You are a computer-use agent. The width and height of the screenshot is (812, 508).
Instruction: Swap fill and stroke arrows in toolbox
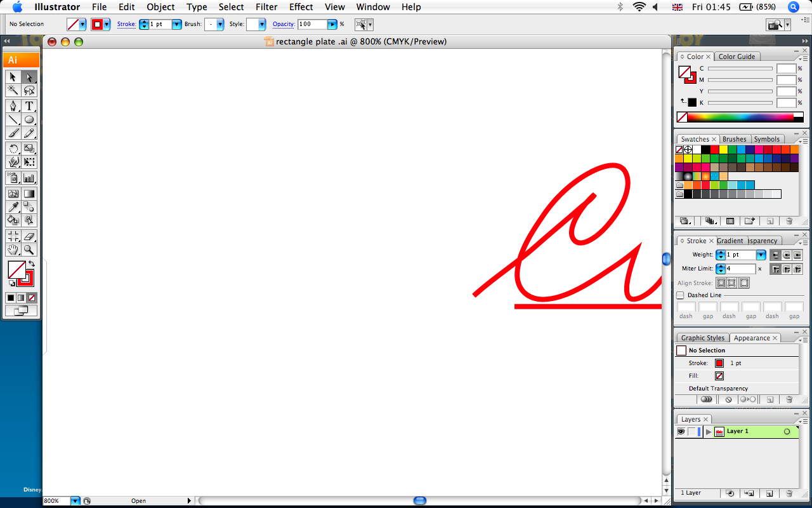[32, 264]
